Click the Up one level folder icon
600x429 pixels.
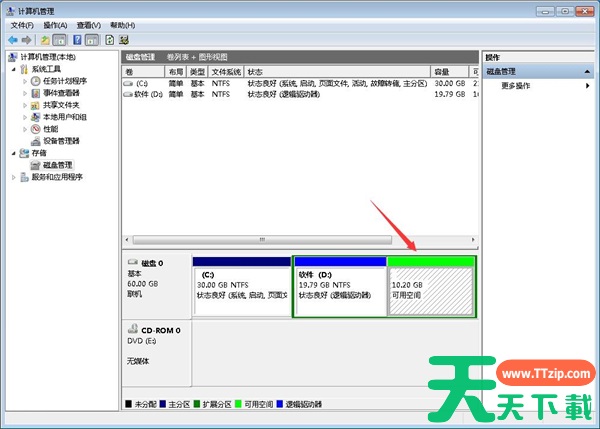coord(45,39)
